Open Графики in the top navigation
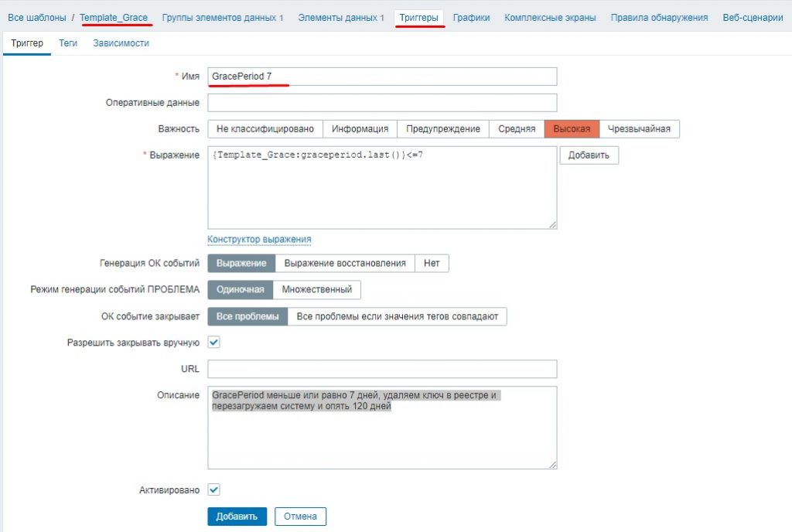The width and height of the screenshot is (792, 532). tap(471, 17)
